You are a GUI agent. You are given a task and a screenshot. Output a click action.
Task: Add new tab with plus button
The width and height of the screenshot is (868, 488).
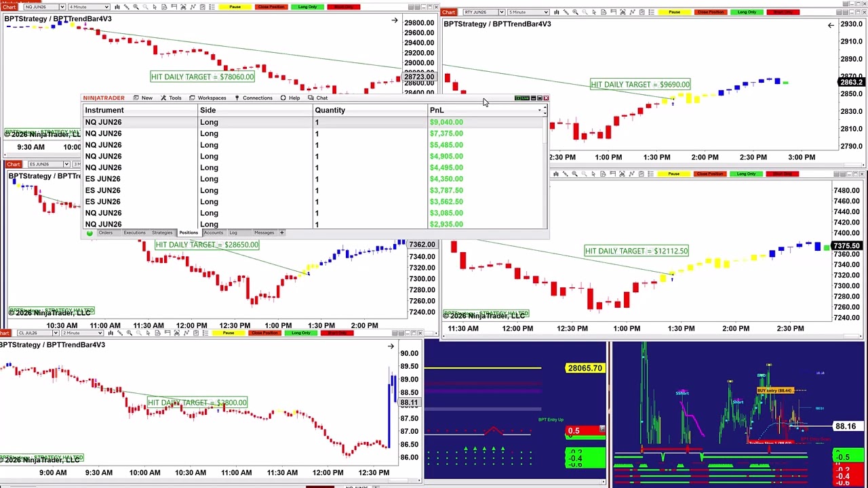pos(282,233)
